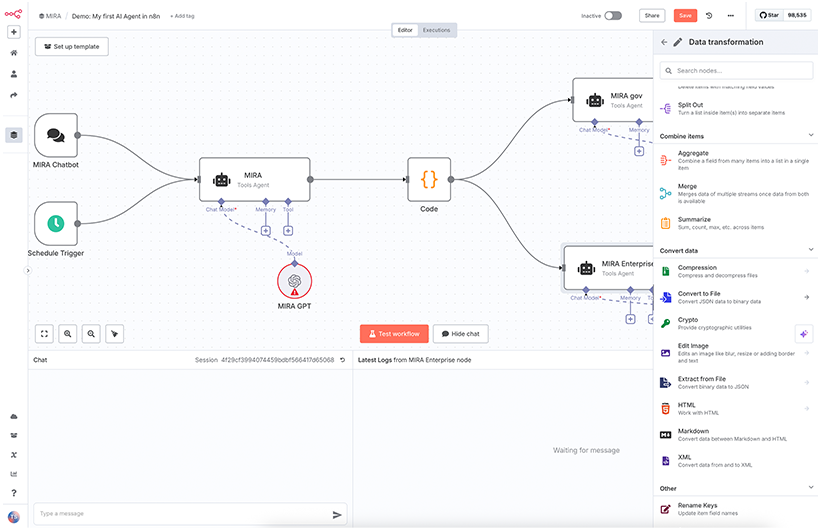Switch to the Editor tab
Viewport: 820px width, 530px height.
[x=405, y=30]
